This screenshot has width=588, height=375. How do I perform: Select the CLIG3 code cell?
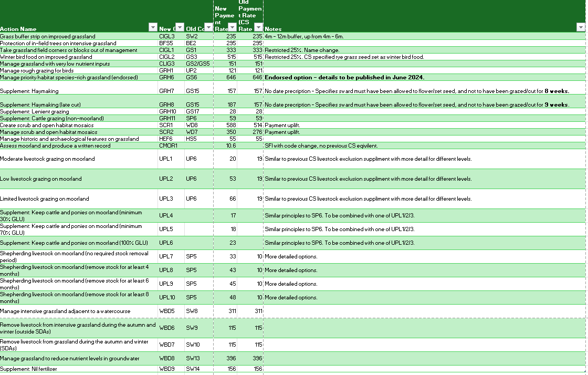[x=171, y=64]
